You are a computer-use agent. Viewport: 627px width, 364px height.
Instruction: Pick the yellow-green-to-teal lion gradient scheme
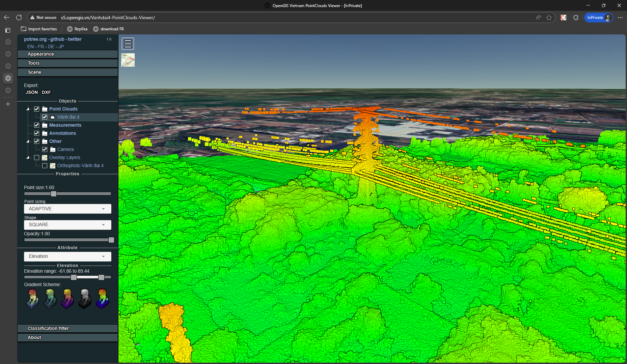point(50,299)
